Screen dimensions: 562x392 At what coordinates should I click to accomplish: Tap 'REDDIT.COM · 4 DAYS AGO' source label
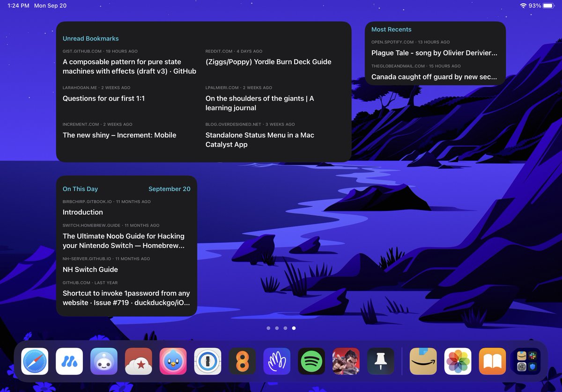[234, 51]
